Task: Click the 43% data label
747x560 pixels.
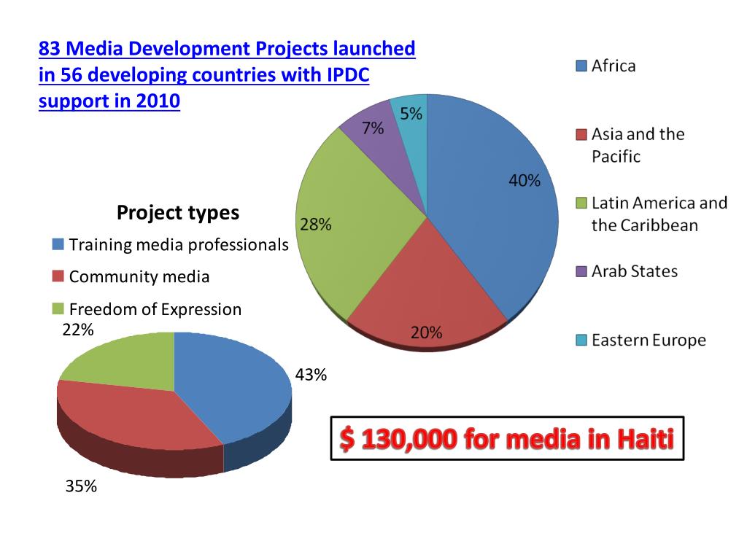Action: [311, 375]
